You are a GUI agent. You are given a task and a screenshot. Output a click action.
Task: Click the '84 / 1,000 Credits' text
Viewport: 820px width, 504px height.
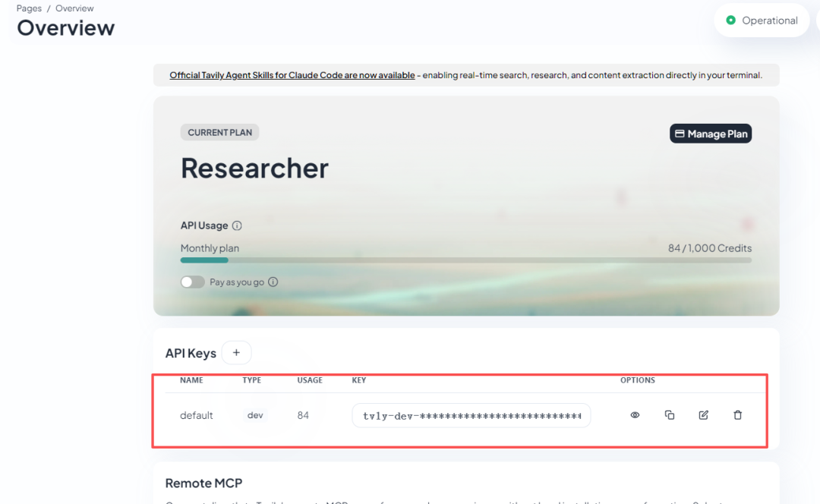pos(710,248)
